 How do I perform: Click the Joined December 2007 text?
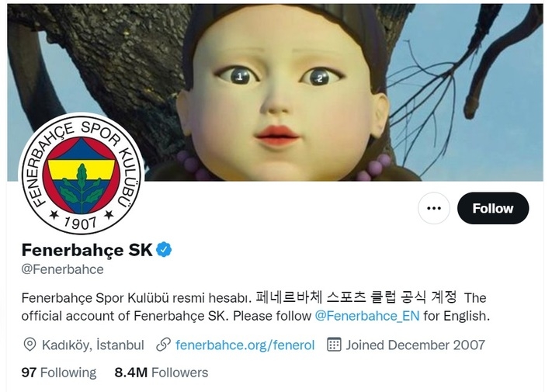coord(415,345)
